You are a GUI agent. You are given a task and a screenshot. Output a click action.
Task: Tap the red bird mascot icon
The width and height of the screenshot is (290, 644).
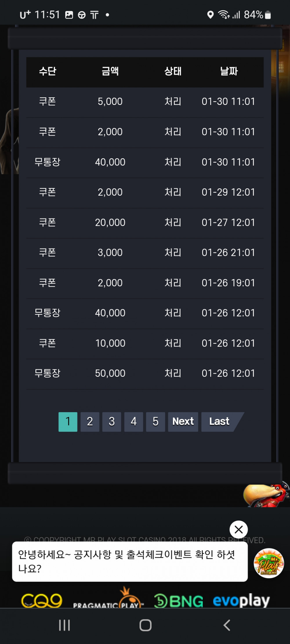click(266, 495)
